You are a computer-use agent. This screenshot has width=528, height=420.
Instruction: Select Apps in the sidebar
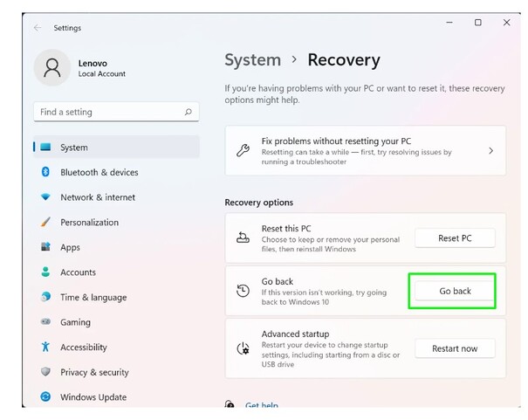click(x=117, y=247)
